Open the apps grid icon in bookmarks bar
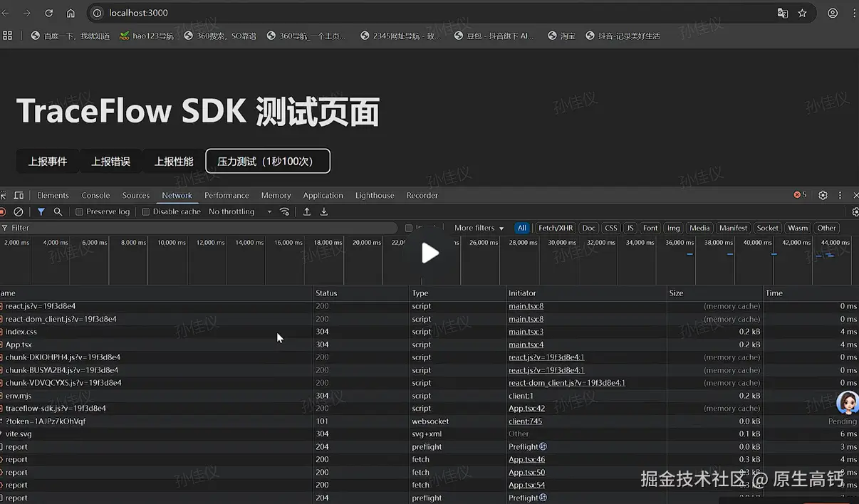 point(8,36)
